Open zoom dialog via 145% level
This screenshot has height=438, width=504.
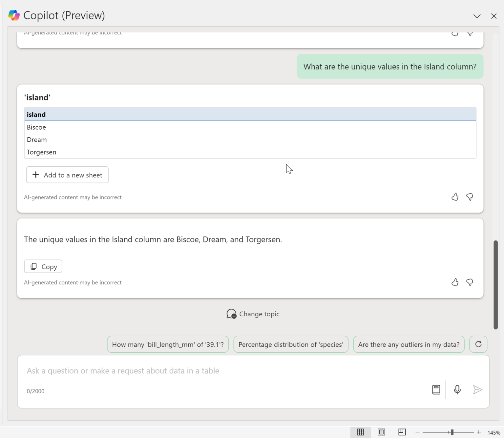(494, 433)
